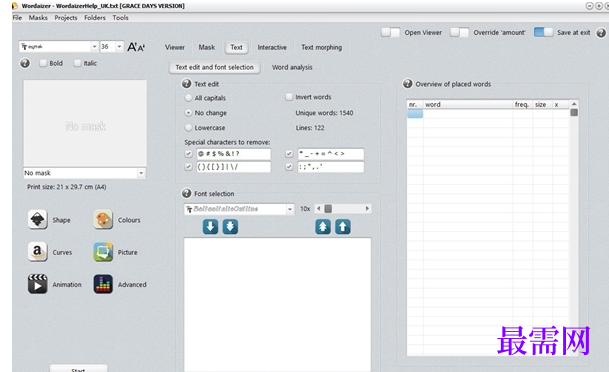
Task: Toggle the Override 'amount' switch
Action: coord(459,32)
